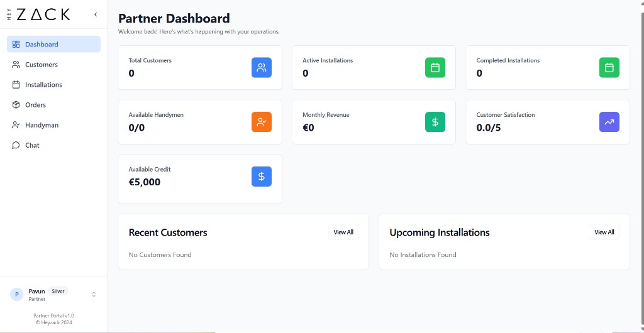The image size is (644, 333).
Task: Open the Orders menu item
Action: 54,105
